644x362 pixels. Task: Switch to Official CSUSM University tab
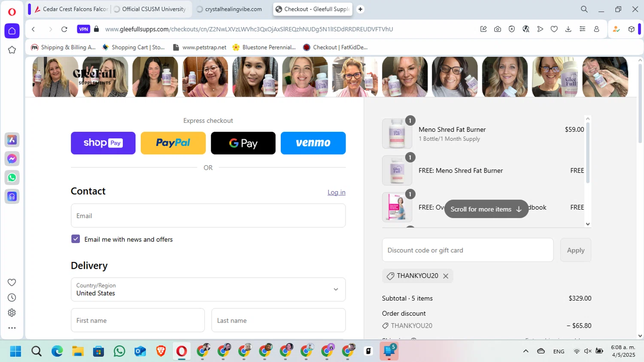pos(150,9)
